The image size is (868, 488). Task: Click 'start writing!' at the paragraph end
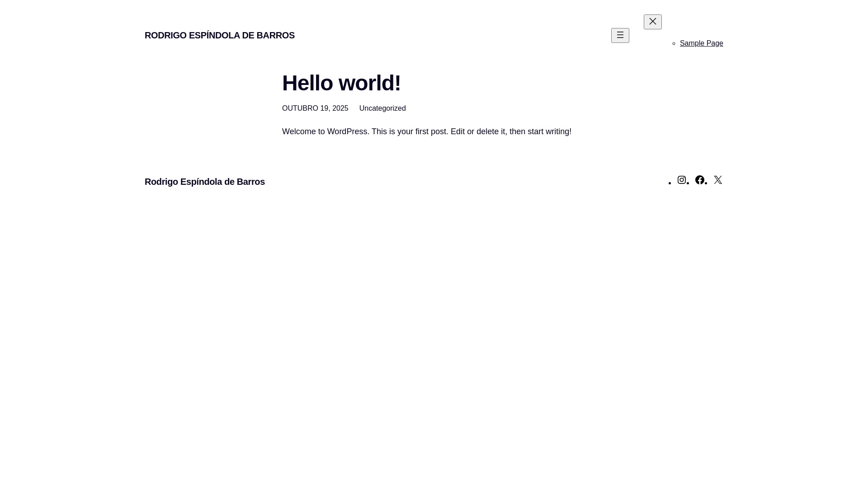(549, 131)
